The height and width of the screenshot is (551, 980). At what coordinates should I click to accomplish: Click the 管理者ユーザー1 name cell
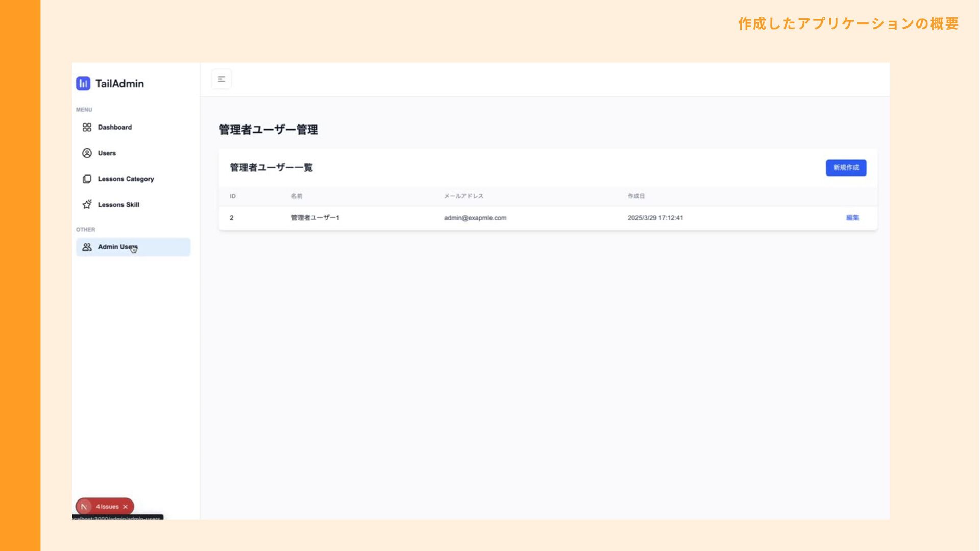[x=315, y=218]
